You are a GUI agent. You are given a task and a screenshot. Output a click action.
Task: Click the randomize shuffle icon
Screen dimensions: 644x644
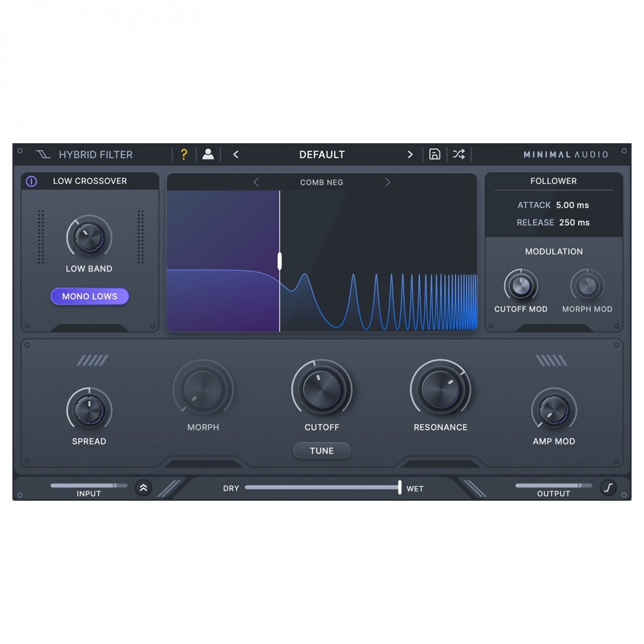click(x=459, y=155)
